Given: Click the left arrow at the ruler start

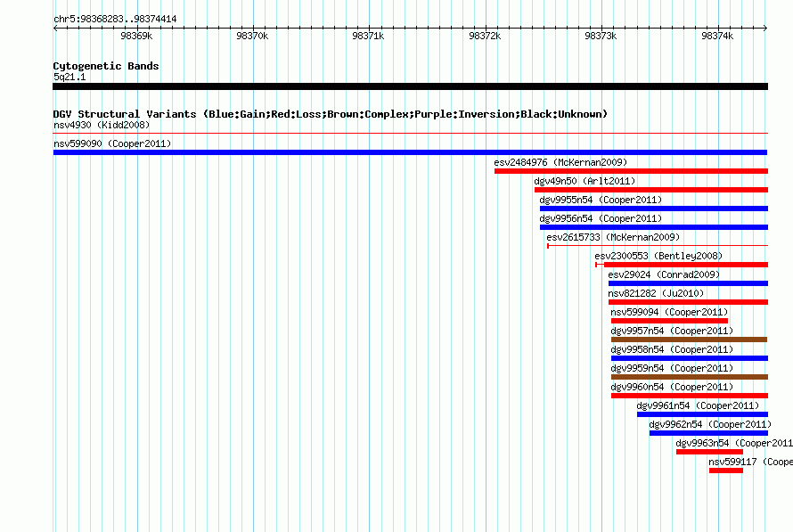Looking at the screenshot, I should pyautogui.click(x=55, y=29).
